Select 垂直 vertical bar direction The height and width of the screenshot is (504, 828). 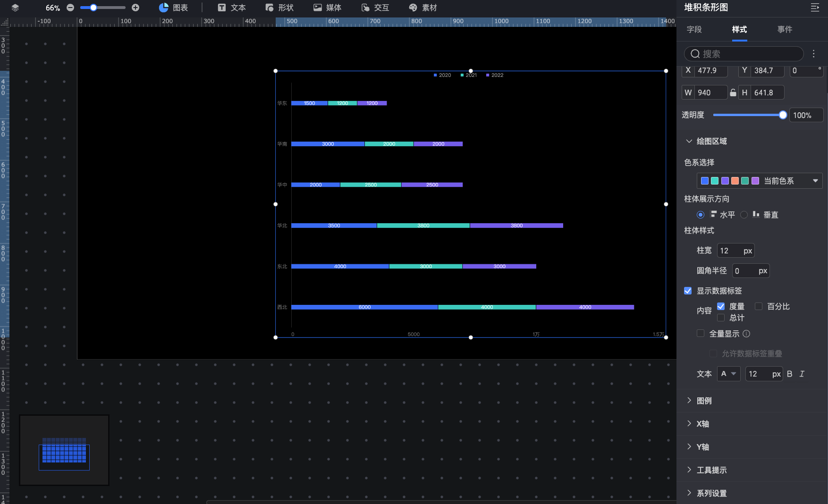(744, 215)
